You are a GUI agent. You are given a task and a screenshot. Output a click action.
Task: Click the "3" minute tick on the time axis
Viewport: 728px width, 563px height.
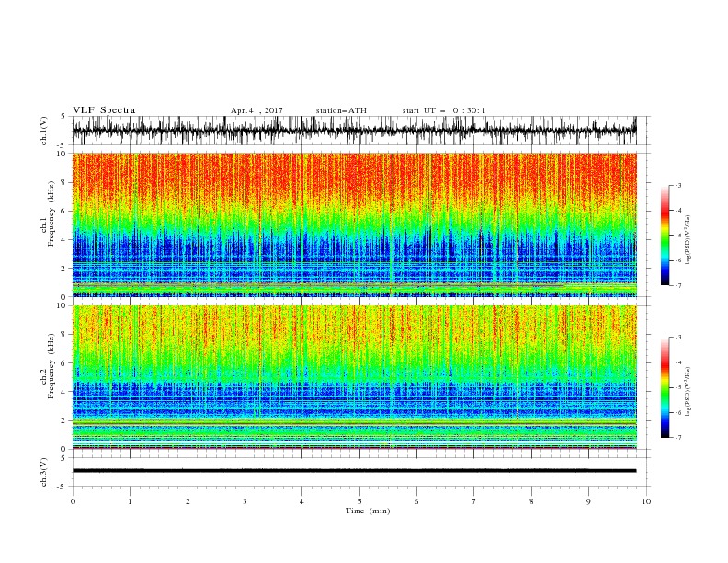[245, 501]
